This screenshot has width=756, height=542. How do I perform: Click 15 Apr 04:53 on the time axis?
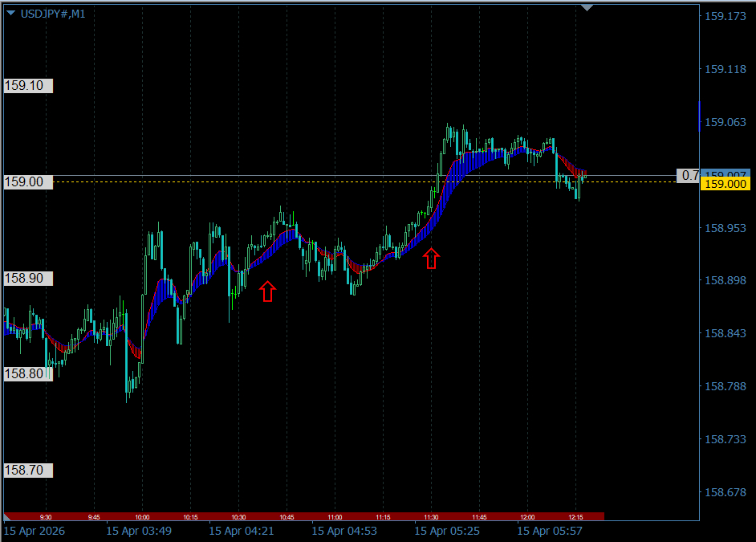click(344, 531)
